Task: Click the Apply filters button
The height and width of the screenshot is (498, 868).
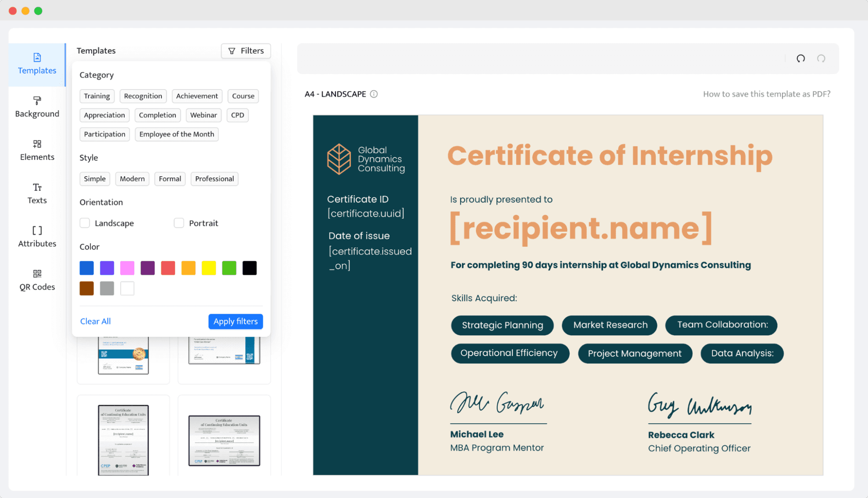Action: (235, 321)
